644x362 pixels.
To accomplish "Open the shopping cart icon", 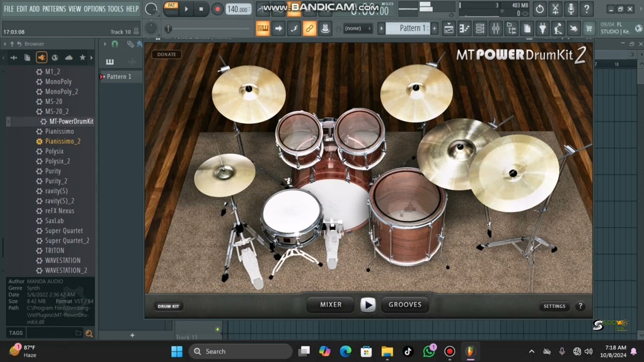I will (589, 29).
